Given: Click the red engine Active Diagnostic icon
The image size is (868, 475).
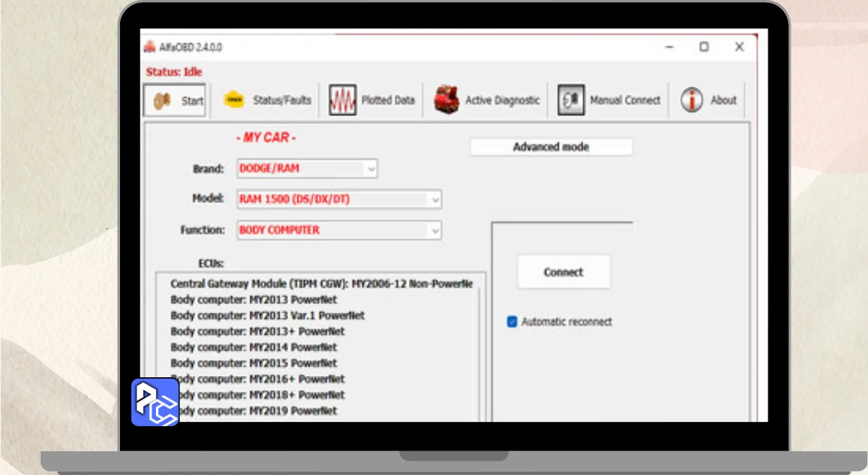Looking at the screenshot, I should pyautogui.click(x=446, y=100).
